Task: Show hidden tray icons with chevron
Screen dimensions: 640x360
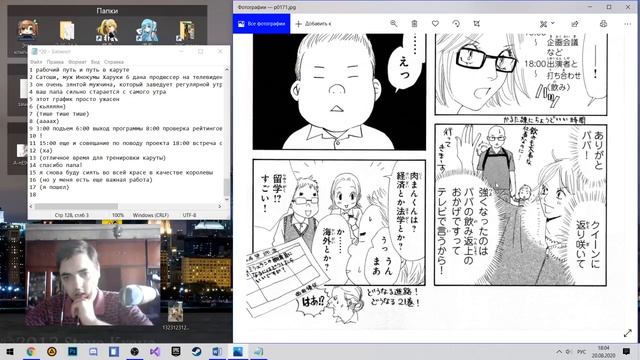Action: [x=559, y=351]
